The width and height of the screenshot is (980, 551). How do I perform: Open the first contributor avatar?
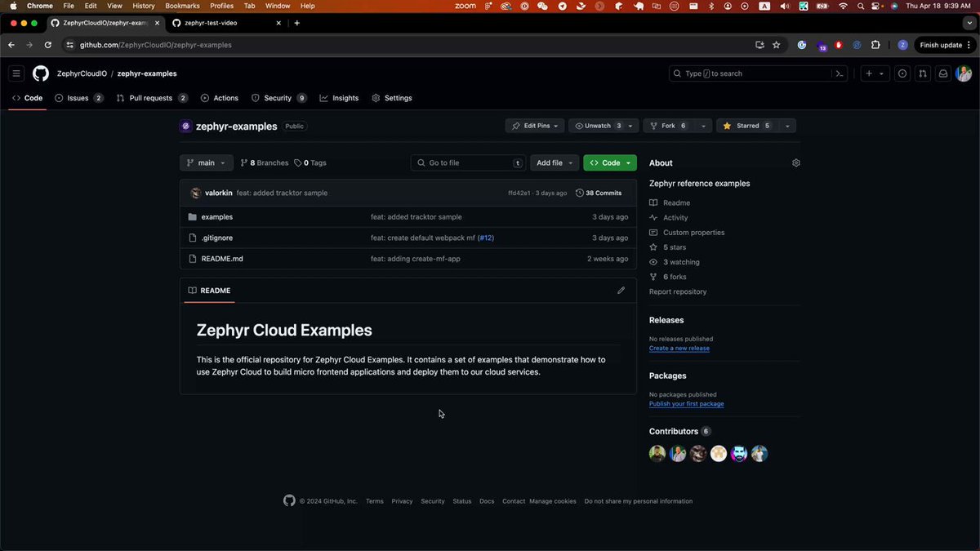(x=657, y=454)
